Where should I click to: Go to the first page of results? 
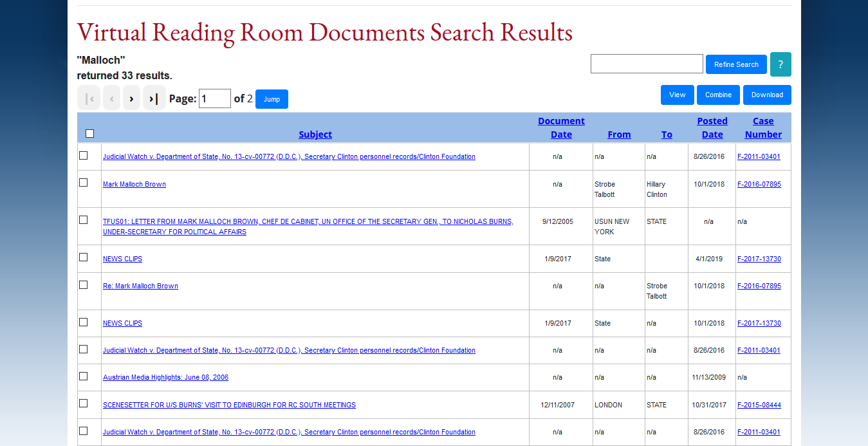89,98
